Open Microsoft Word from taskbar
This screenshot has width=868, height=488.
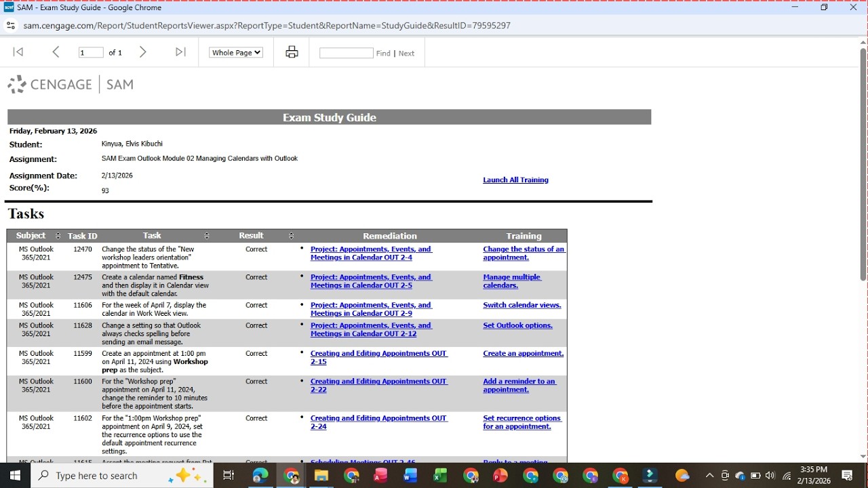[x=410, y=475]
